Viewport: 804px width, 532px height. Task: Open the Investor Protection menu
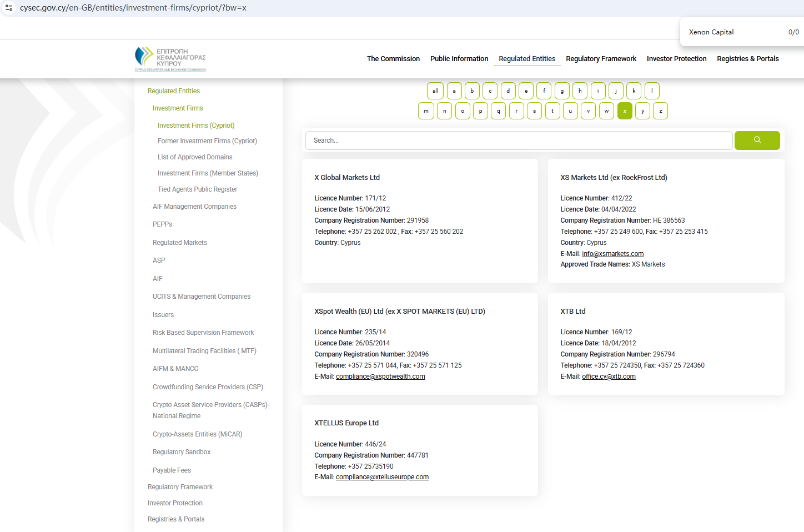click(676, 59)
